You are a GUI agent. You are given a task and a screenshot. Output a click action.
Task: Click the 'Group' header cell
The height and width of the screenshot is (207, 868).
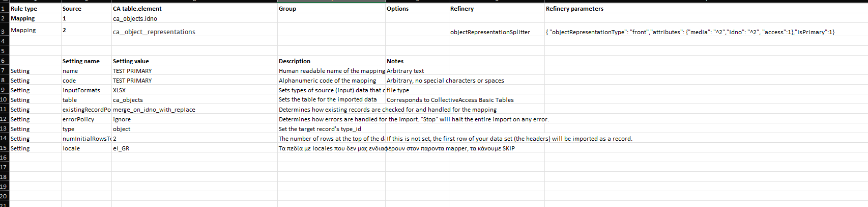click(287, 9)
